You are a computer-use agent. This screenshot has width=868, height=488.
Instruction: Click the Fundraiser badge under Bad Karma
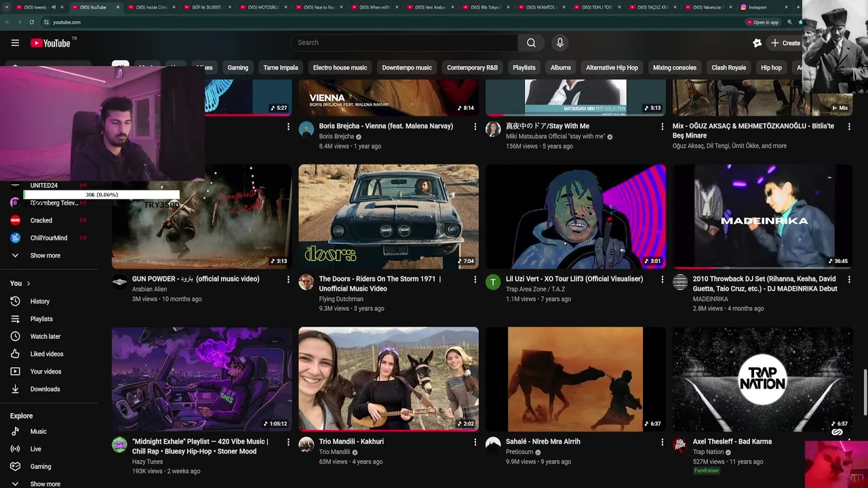point(706,470)
